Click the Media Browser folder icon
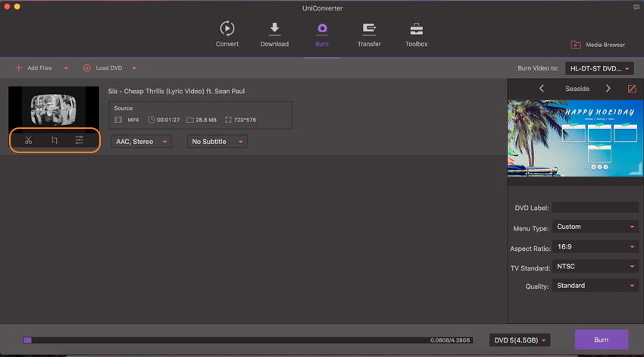Image resolution: width=644 pixels, height=357 pixels. [x=575, y=45]
